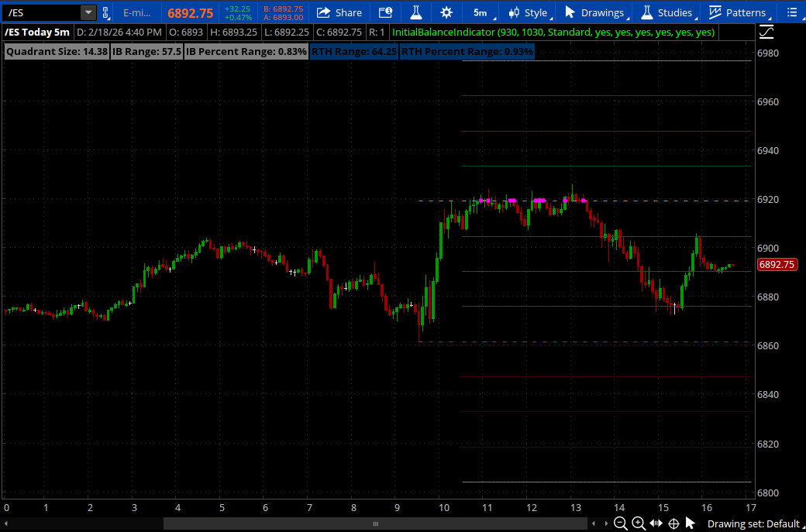Zoom out using the minus magnifier
This screenshot has height=532, width=806.
621,523
